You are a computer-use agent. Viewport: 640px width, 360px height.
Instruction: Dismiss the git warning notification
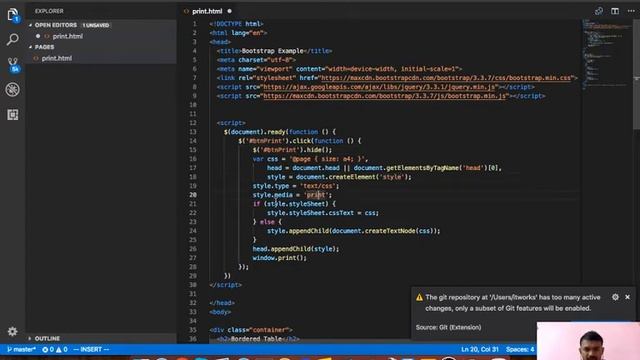pyautogui.click(x=627, y=297)
